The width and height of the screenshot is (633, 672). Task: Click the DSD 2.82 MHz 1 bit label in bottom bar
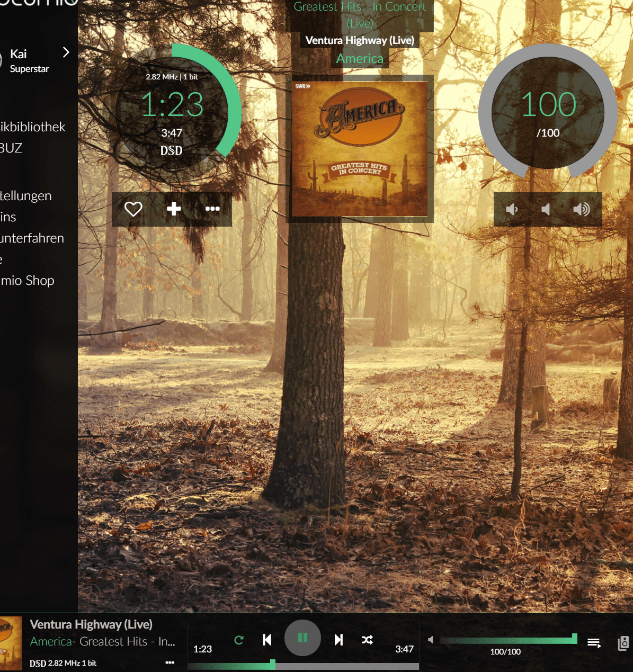point(63,663)
